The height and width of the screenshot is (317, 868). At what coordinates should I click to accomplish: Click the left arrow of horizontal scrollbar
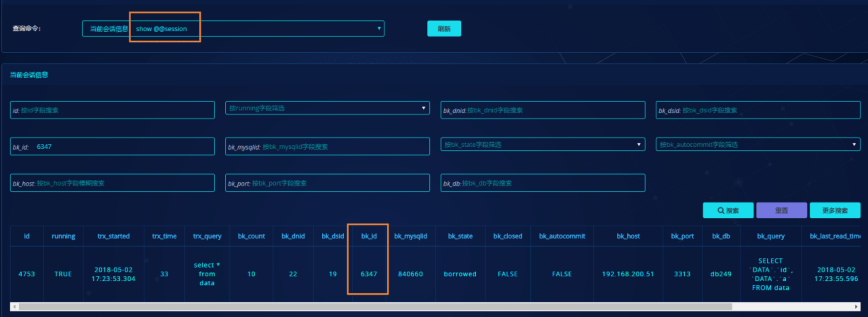(14, 307)
